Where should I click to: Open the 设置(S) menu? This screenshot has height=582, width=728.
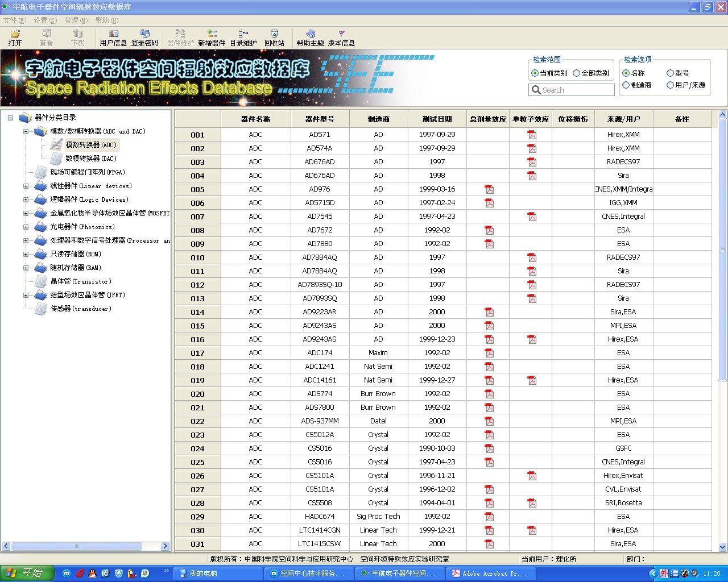[45, 20]
